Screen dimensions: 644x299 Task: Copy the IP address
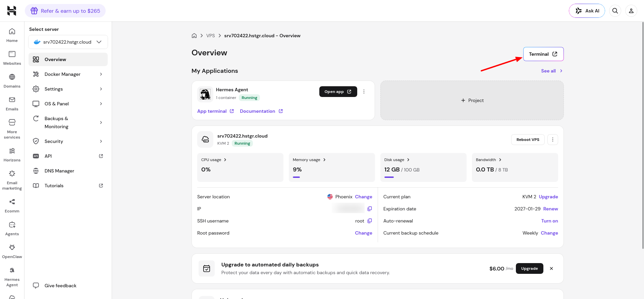[x=370, y=209]
